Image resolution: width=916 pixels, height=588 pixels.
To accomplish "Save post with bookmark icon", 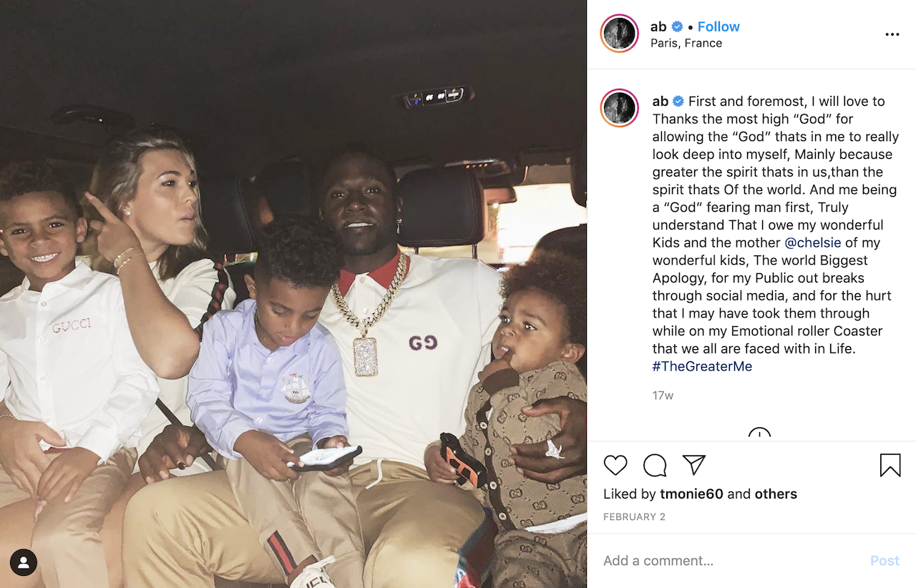I will (x=890, y=466).
